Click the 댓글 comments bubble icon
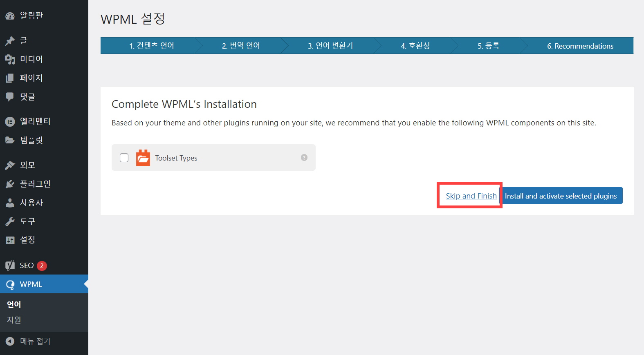Screen dimensions: 644x355 [x=10, y=97]
